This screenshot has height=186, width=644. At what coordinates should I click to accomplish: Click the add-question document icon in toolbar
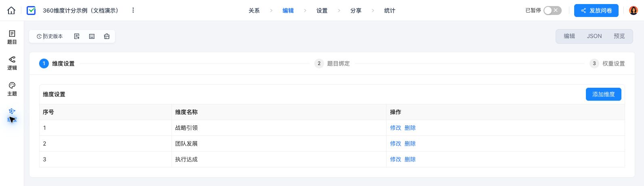coord(77,36)
